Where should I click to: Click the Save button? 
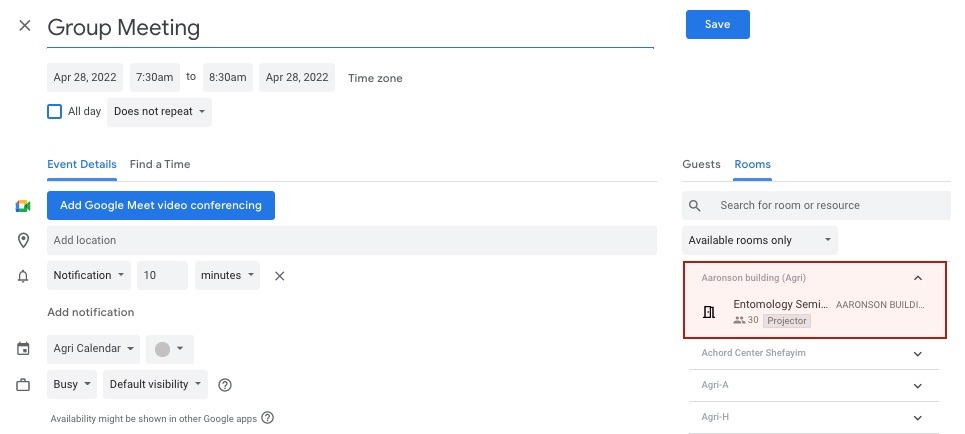[718, 25]
